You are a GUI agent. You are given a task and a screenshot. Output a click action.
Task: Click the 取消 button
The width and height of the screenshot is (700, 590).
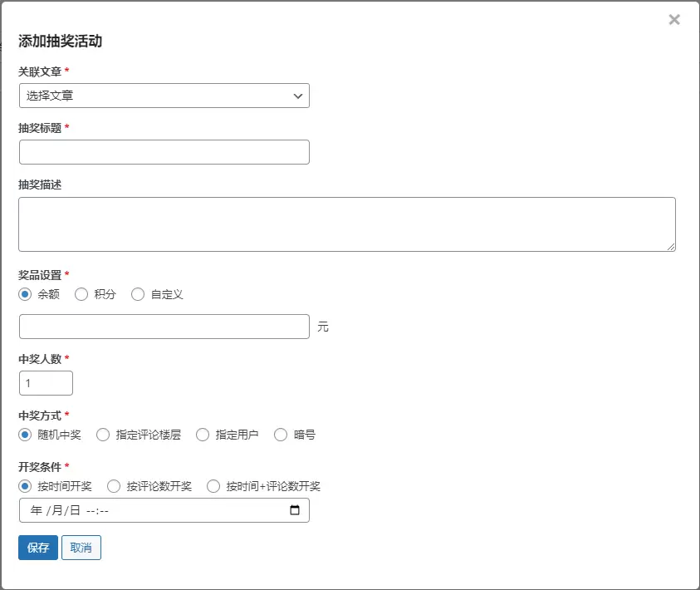(81, 548)
